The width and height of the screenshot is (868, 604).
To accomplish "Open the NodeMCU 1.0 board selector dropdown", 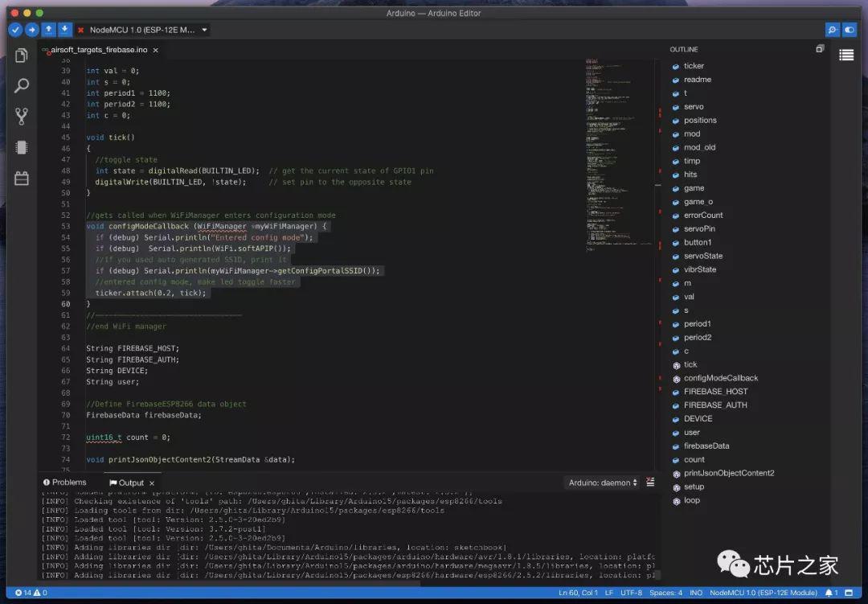I will [148, 30].
